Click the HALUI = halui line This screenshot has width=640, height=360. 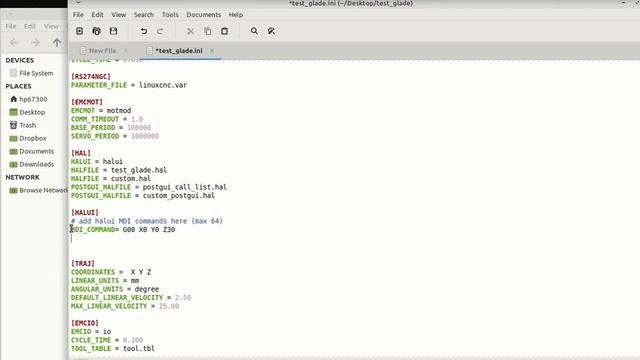(97, 162)
